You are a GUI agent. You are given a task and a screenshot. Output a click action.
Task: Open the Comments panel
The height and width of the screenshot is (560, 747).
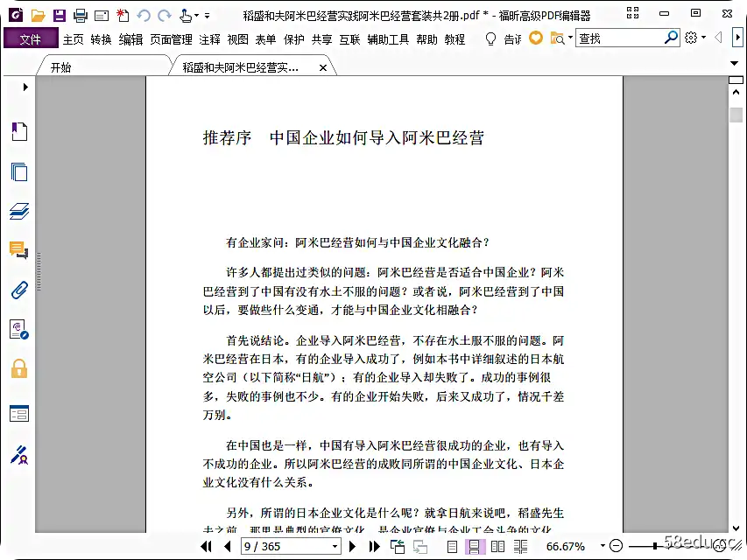pyautogui.click(x=19, y=249)
